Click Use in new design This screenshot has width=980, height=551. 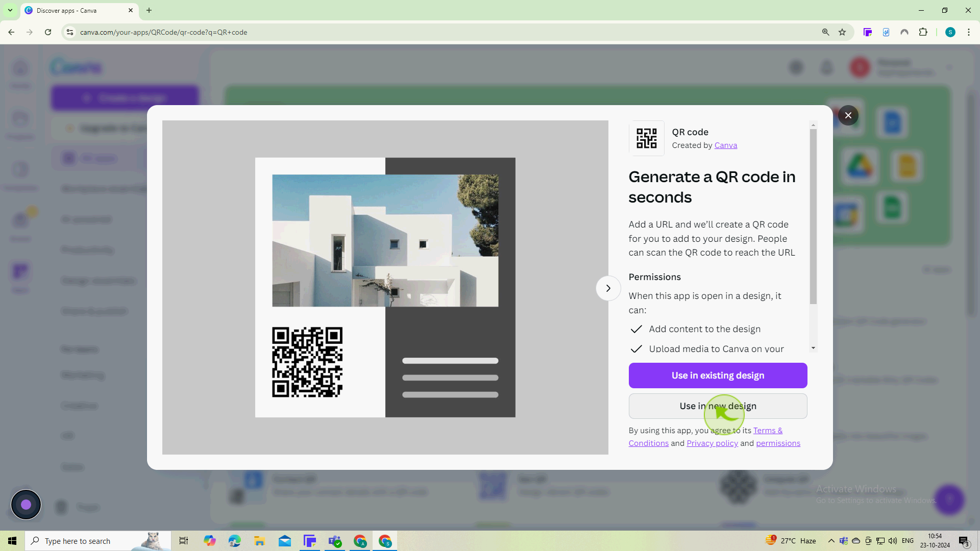pos(718,406)
